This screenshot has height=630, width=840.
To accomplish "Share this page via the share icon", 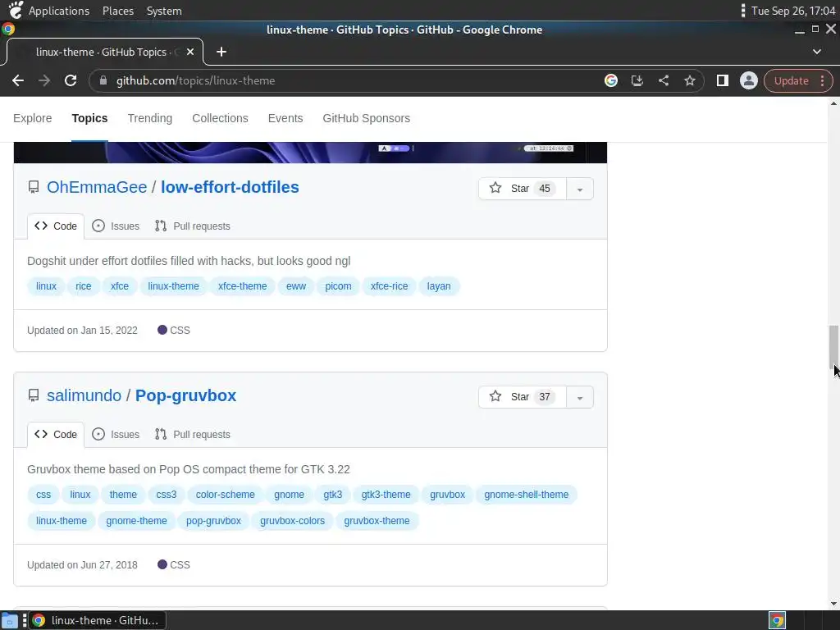I will (x=663, y=80).
